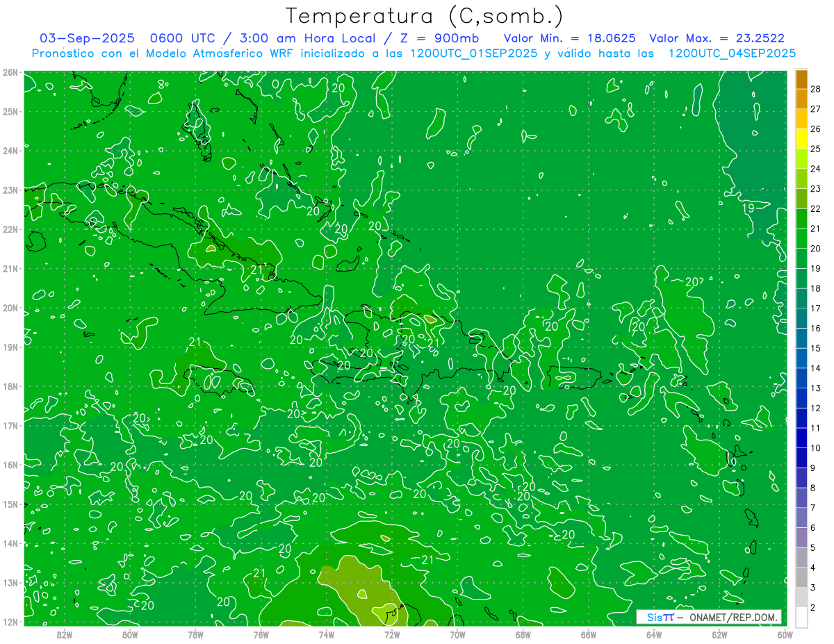Click the "74W" longitude axis label

click(x=327, y=634)
